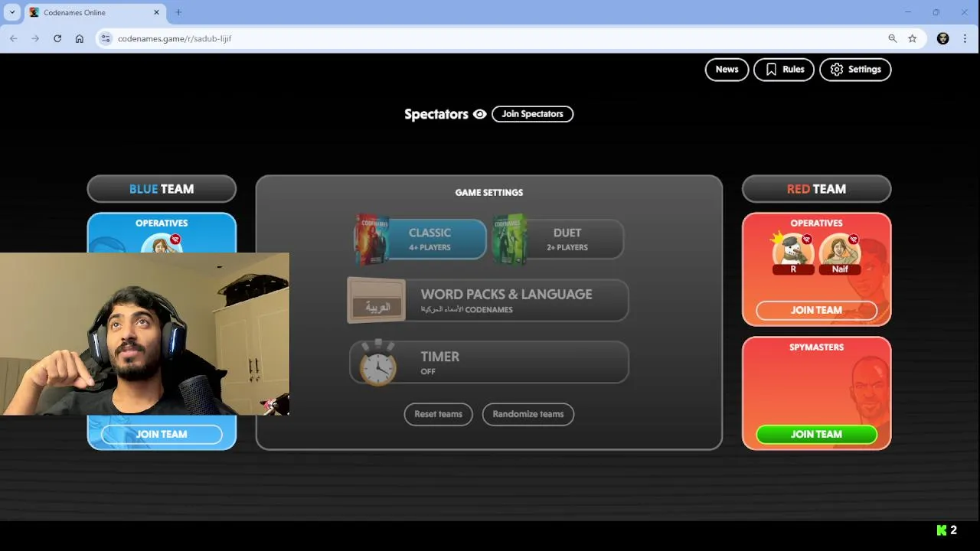Viewport: 980px width, 551px height.
Task: Click the browser Home icon
Action: point(80,38)
